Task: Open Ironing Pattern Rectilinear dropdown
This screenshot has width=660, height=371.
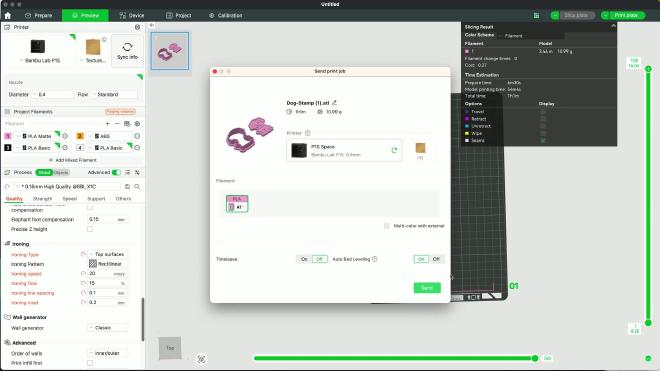Action: click(x=108, y=264)
